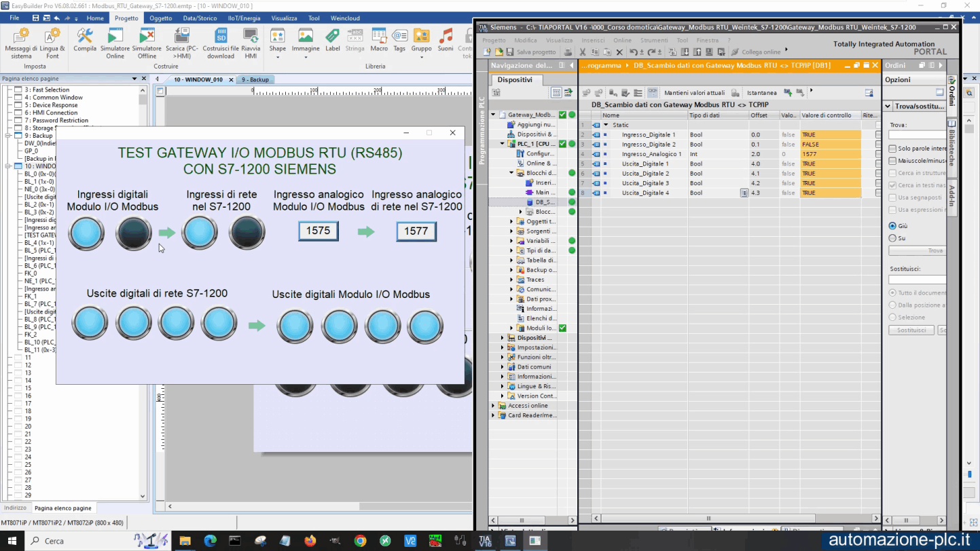This screenshot has height=551, width=980.
Task: Enable Maiuscole/minuscole checkbox
Action: coord(892,161)
